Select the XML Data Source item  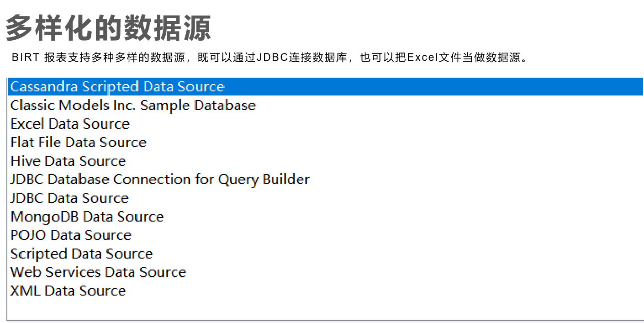[68, 291]
